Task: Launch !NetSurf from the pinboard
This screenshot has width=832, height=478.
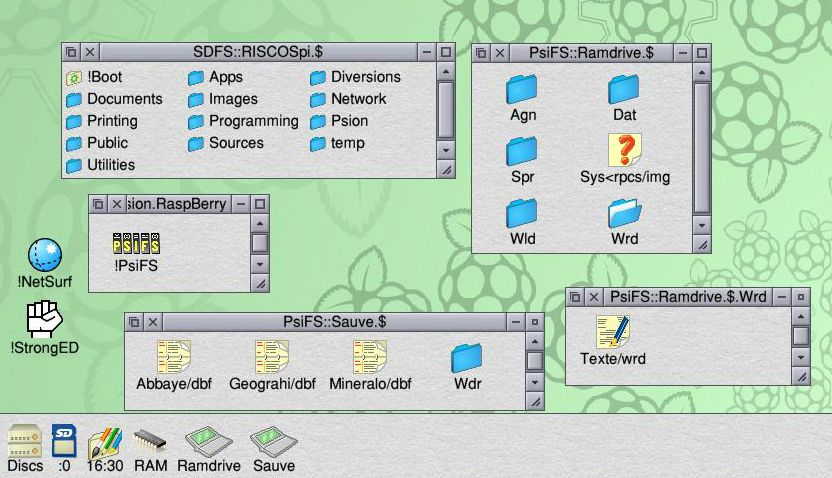Action: point(45,264)
